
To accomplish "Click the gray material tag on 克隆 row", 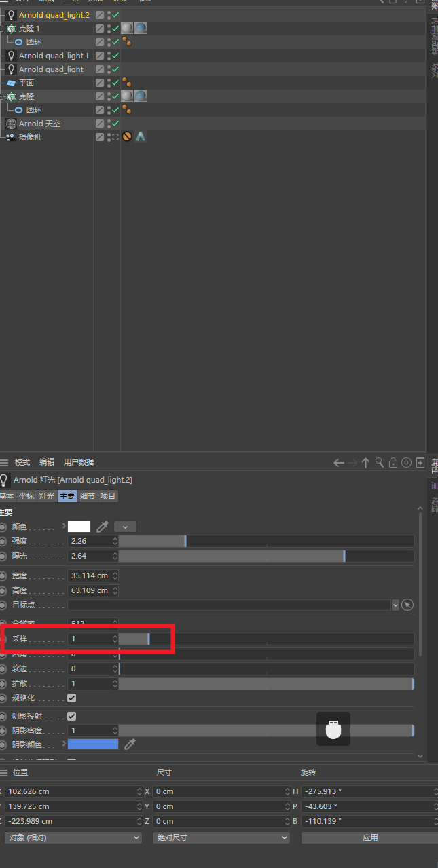I will pyautogui.click(x=127, y=96).
